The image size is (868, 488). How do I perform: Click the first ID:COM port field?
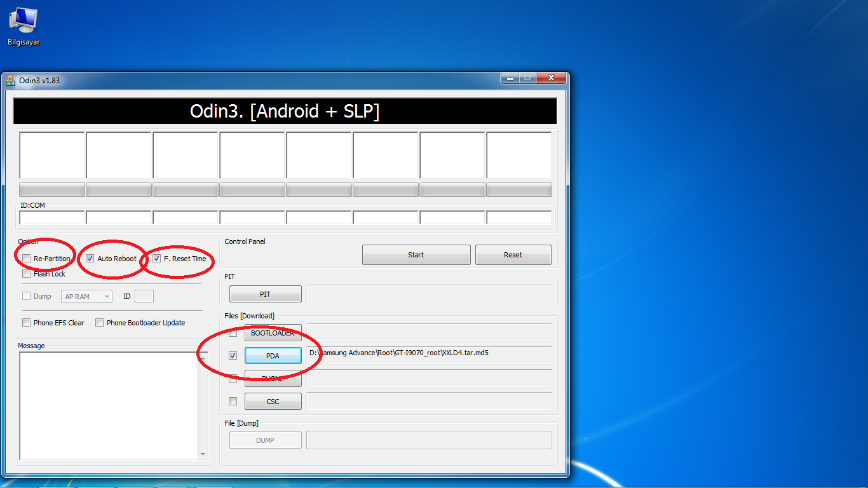[x=52, y=217]
